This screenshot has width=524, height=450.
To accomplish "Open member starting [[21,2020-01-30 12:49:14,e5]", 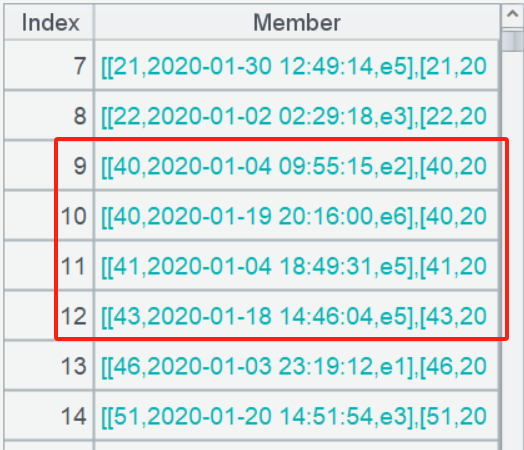I will (297, 65).
